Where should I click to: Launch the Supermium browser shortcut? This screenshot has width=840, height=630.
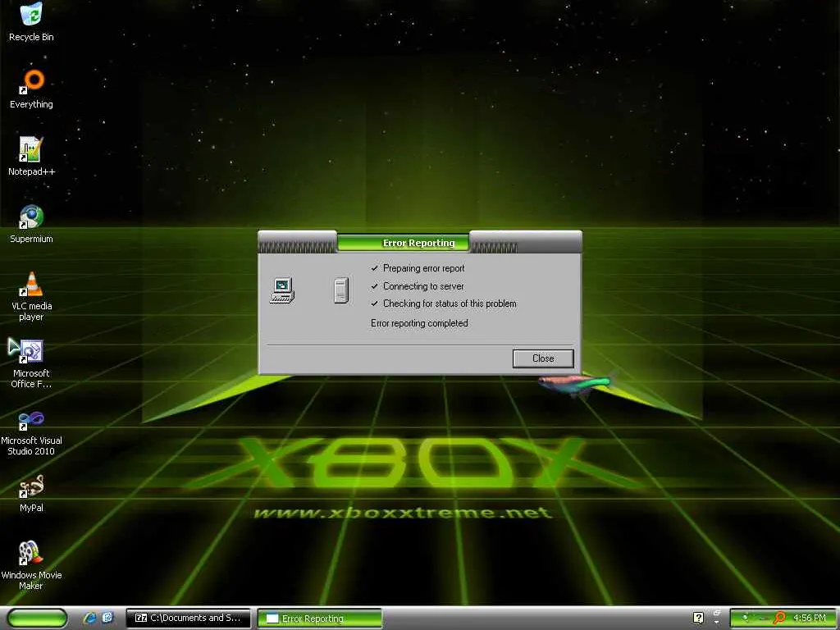(x=32, y=223)
